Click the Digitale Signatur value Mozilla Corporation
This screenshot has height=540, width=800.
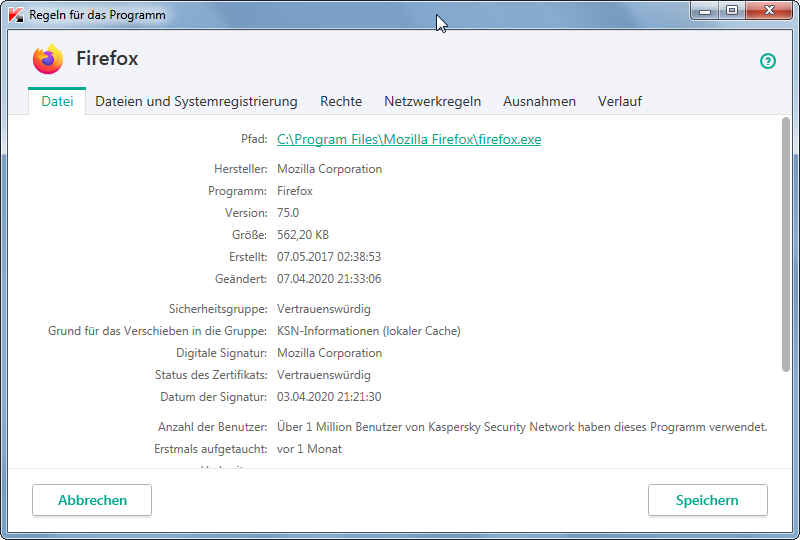point(329,353)
